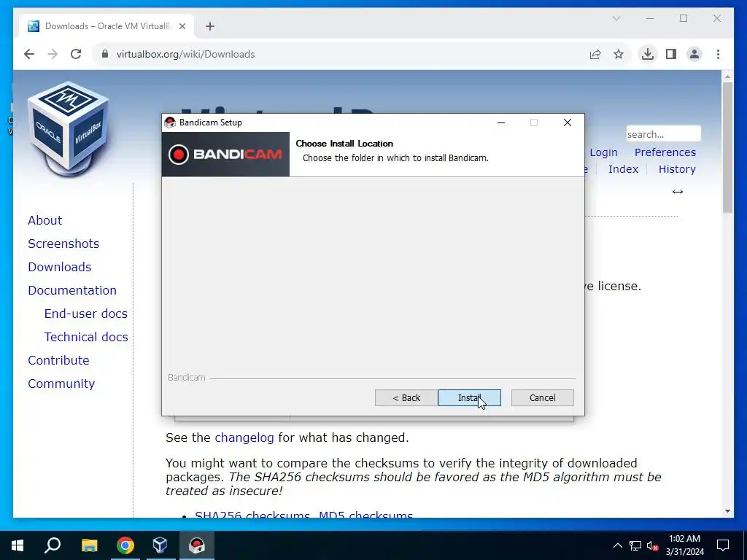Minimize the Bandicam Setup dialog
The height and width of the screenshot is (560, 747).
coord(500,122)
